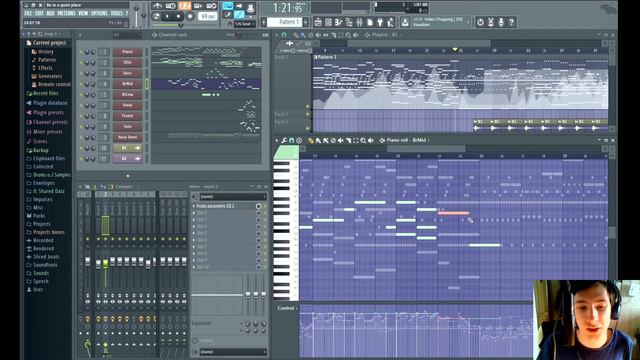This screenshot has width=640, height=360.
Task: Select the Paint tool in Playlist toolbar
Action: [302, 35]
